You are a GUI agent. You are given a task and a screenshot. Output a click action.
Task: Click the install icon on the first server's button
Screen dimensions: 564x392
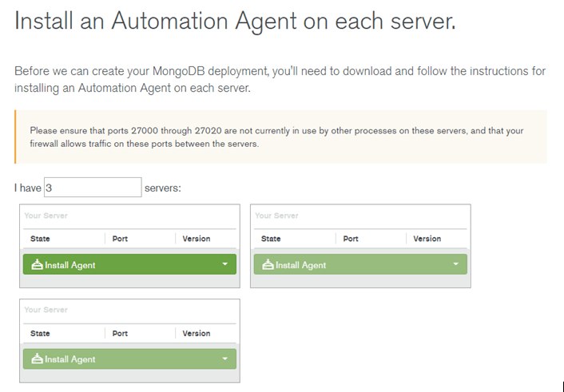click(x=37, y=265)
